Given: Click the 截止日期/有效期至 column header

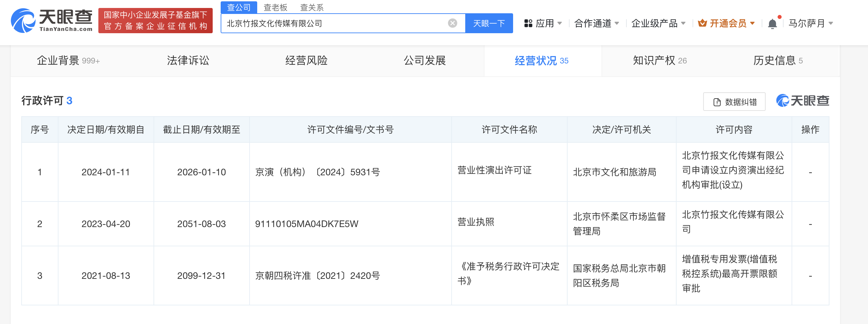Looking at the screenshot, I should pyautogui.click(x=201, y=129).
